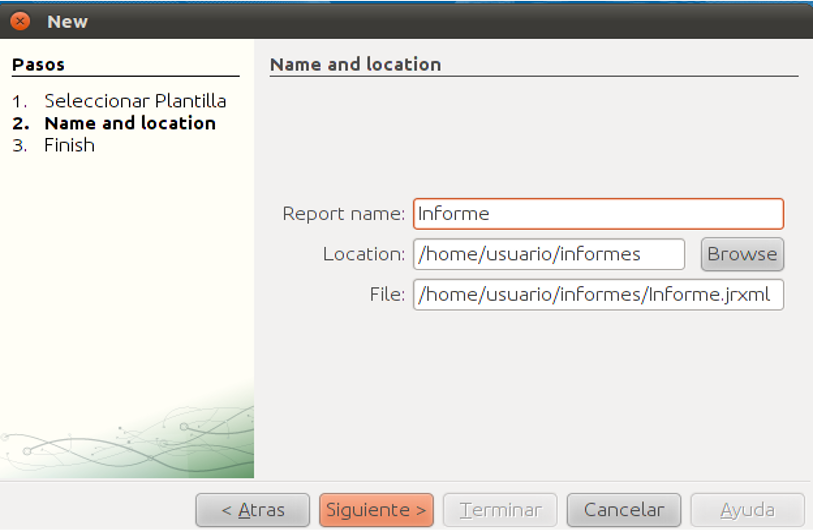Viewport: 813px width, 530px height.
Task: Go back with the Atras button
Action: point(253,510)
